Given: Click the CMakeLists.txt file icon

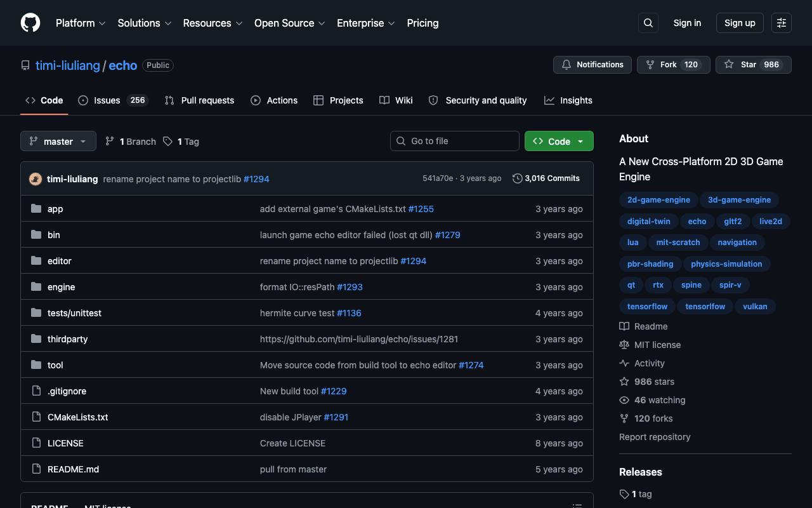Looking at the screenshot, I should [x=36, y=417].
